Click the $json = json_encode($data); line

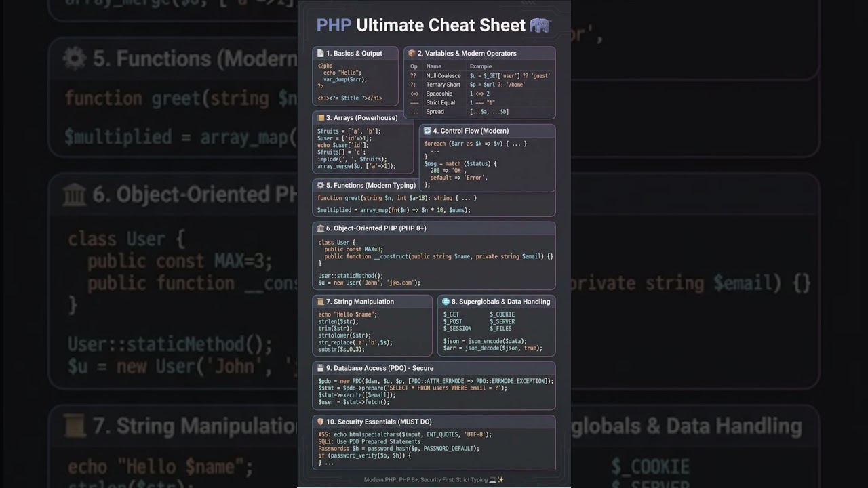485,341
